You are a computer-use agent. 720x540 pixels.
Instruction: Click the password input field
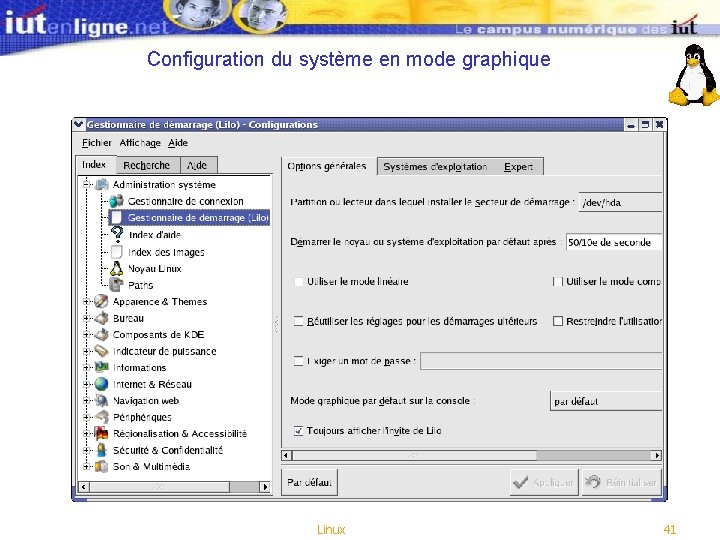click(541, 361)
